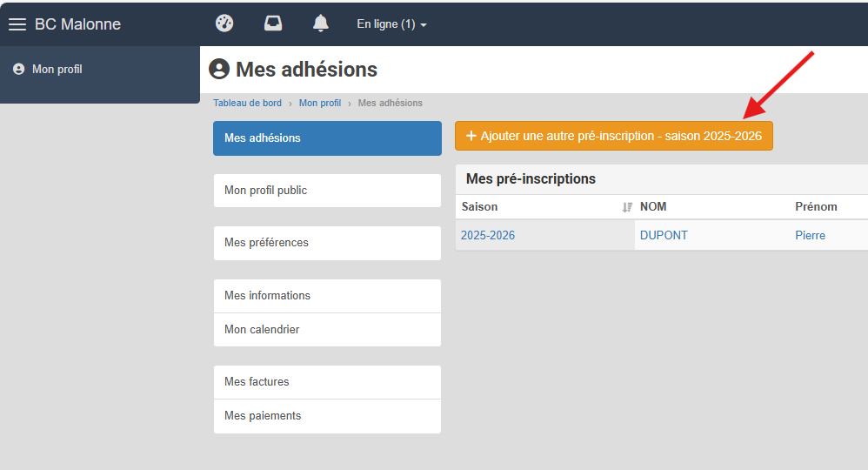Open the DUPONT name link
The width and height of the screenshot is (868, 470).
point(664,235)
